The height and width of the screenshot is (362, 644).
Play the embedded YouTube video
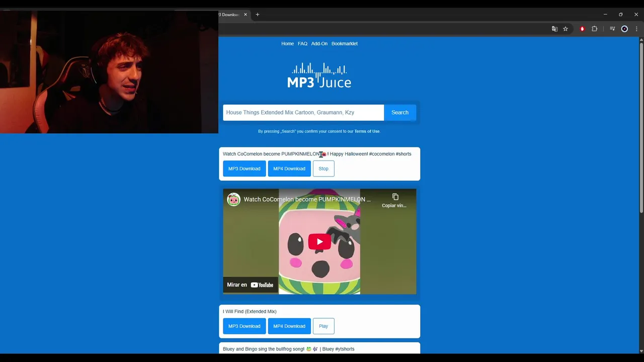click(x=319, y=242)
